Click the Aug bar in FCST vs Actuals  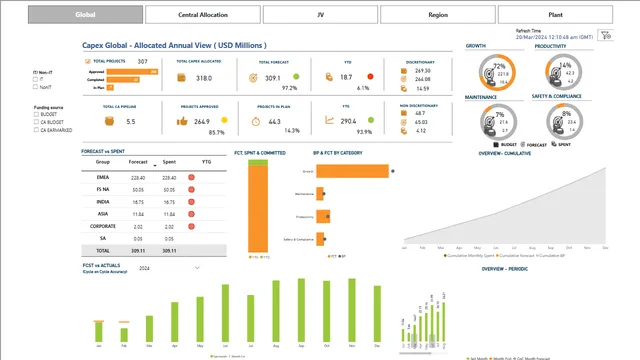[x=276, y=311]
